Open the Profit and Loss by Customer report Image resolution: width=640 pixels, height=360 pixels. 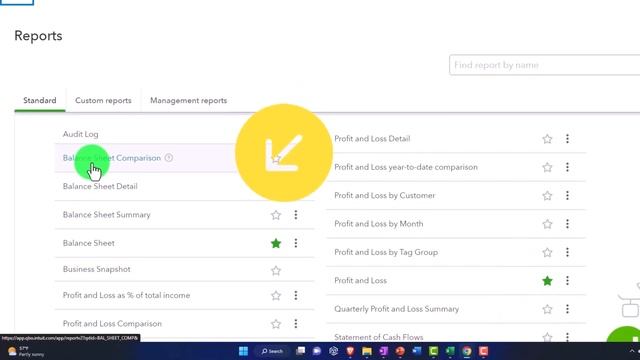pyautogui.click(x=385, y=196)
